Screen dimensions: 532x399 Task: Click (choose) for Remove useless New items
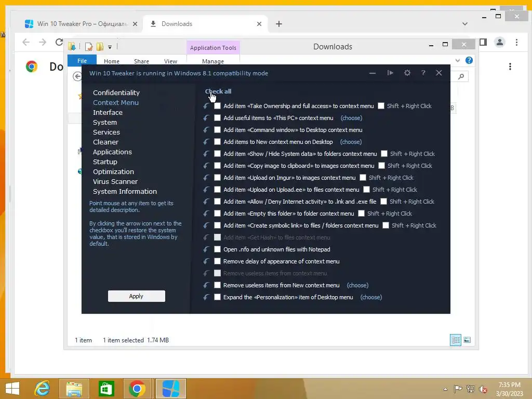click(357, 285)
